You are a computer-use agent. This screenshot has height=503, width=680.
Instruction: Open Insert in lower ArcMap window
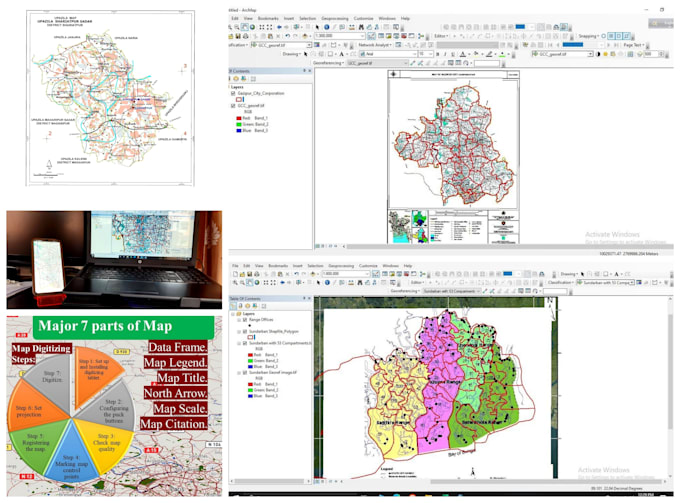[298, 266]
